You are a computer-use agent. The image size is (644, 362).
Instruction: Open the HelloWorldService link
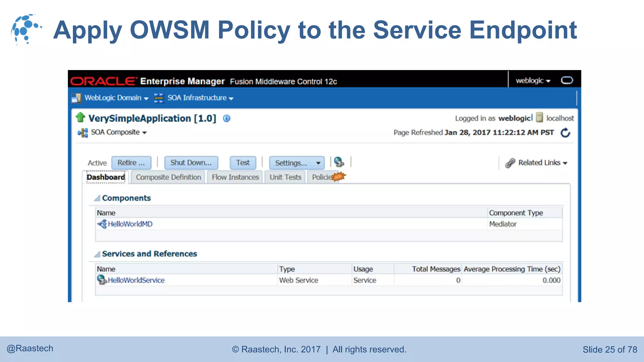pos(136,280)
